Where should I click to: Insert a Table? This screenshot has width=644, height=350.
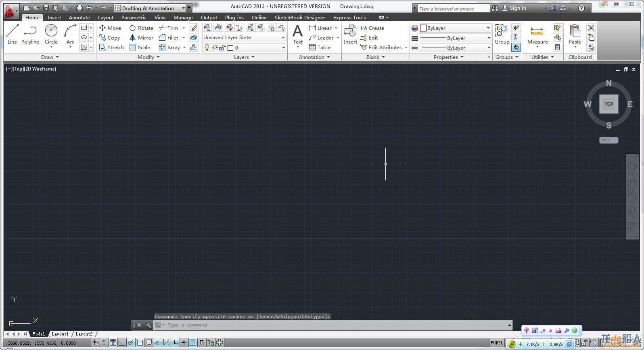click(320, 47)
